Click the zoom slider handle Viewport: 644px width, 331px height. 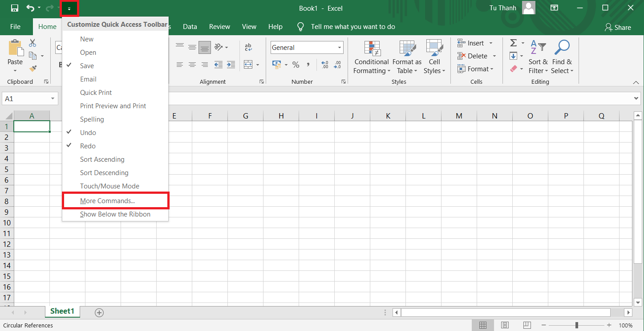point(576,325)
